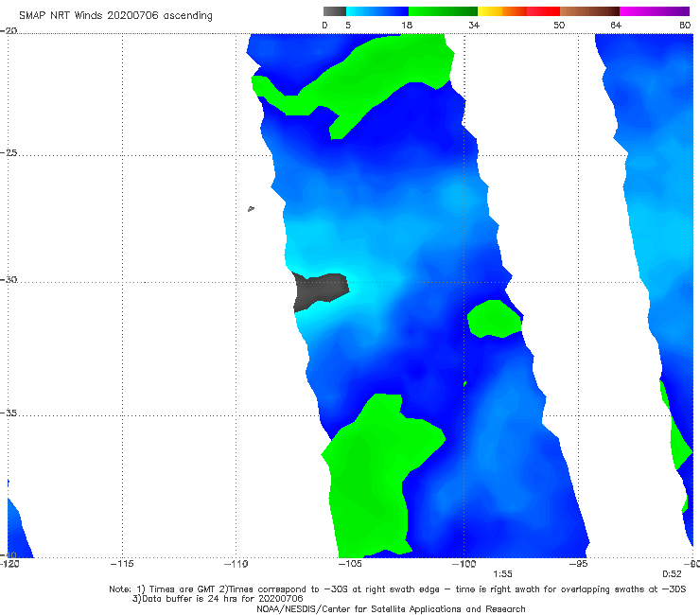Click the color bar label '64'
The image size is (700, 615).
[x=616, y=25]
